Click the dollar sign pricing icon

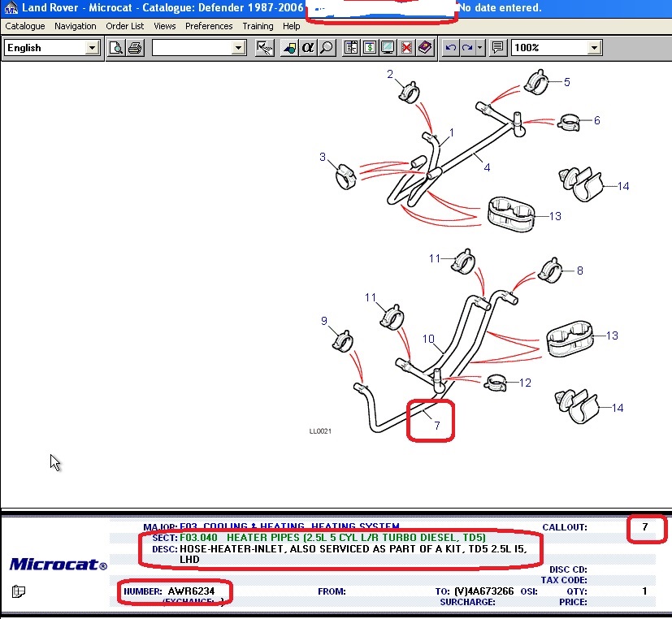[370, 48]
